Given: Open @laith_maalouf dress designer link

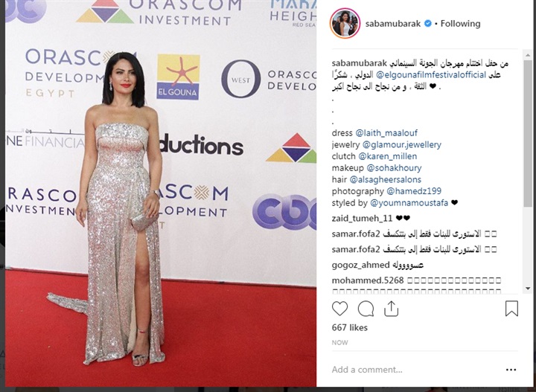Looking at the screenshot, I should click(x=386, y=133).
